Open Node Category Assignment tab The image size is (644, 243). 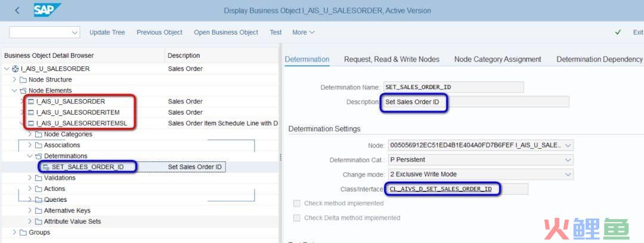(x=497, y=59)
